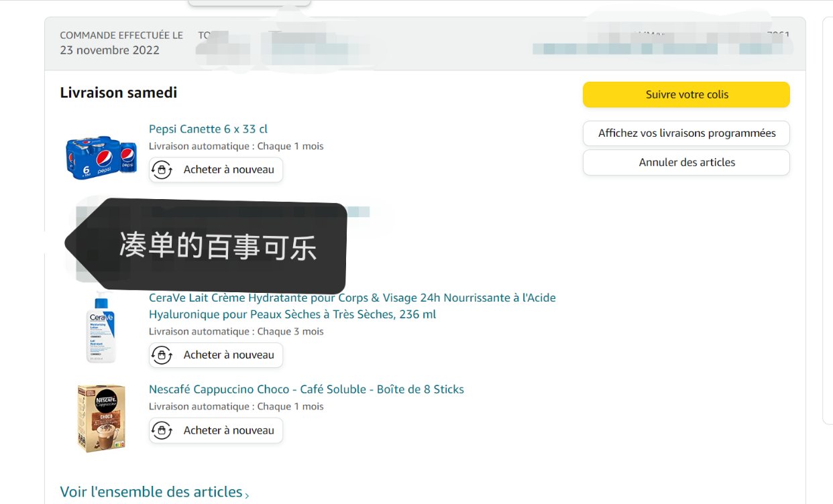Click the COMMANDE EFFECTUÉE LE label
The width and height of the screenshot is (833, 504).
tap(121, 36)
